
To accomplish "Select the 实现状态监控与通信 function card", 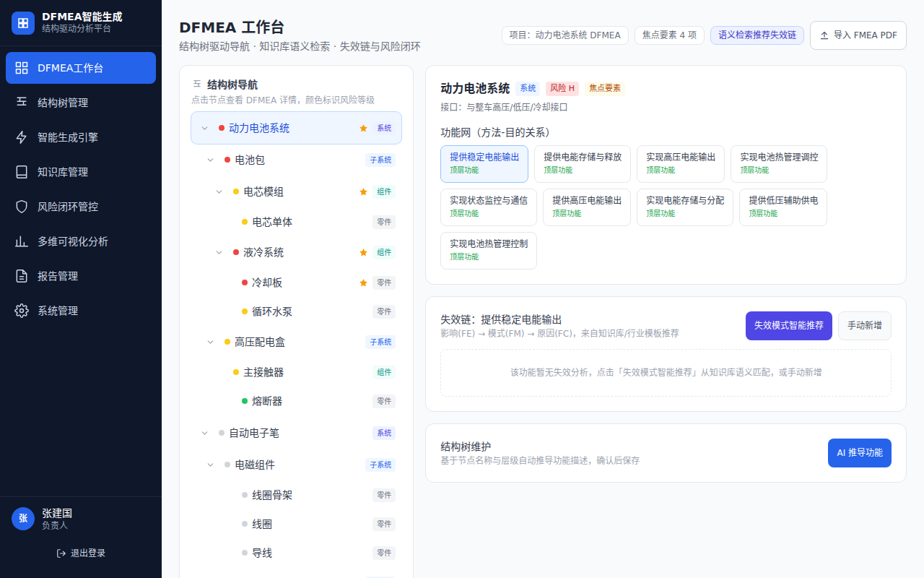I will pos(489,207).
